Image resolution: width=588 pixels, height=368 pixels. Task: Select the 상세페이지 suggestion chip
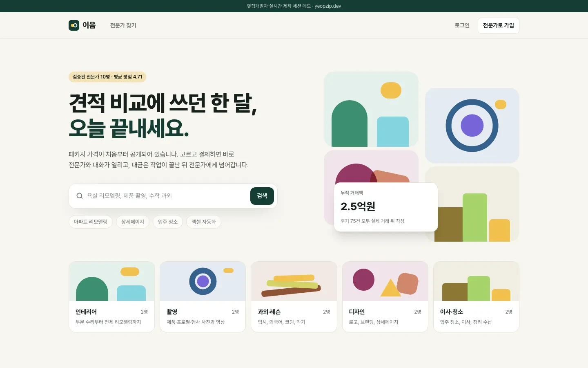[x=133, y=222]
